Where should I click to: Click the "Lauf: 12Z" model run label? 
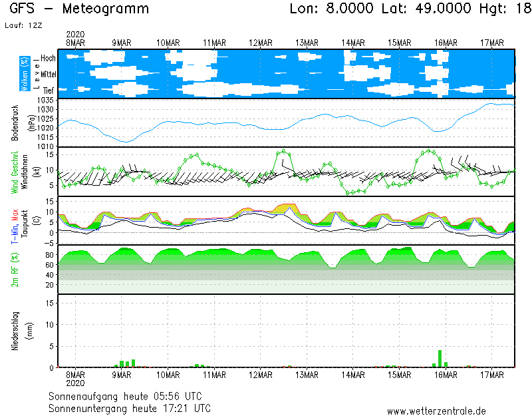[x=23, y=25]
